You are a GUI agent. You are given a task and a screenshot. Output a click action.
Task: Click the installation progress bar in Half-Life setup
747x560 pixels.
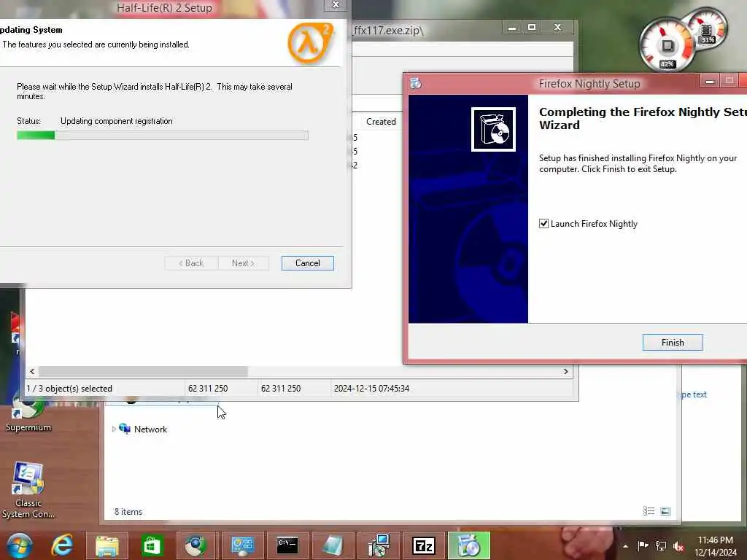point(163,135)
